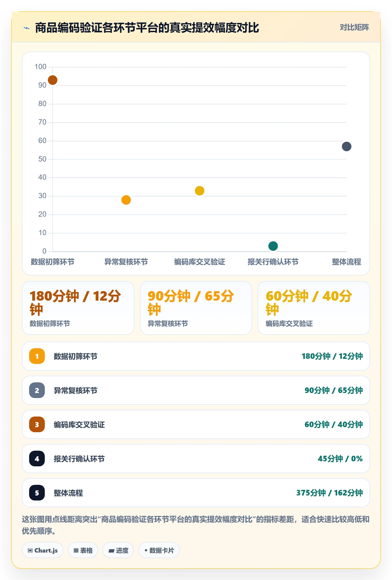Click the 整体流程 row showing 375分钟 / 162分钟
392x580 pixels.
coord(196,493)
